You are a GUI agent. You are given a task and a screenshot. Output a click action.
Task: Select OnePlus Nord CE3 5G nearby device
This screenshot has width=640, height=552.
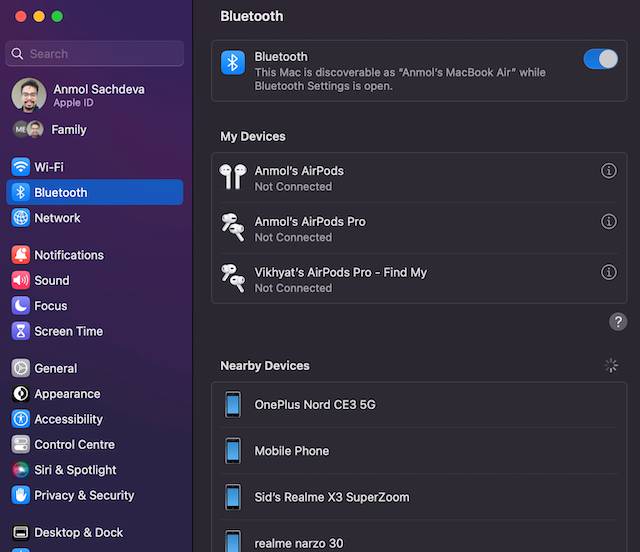pyautogui.click(x=419, y=405)
